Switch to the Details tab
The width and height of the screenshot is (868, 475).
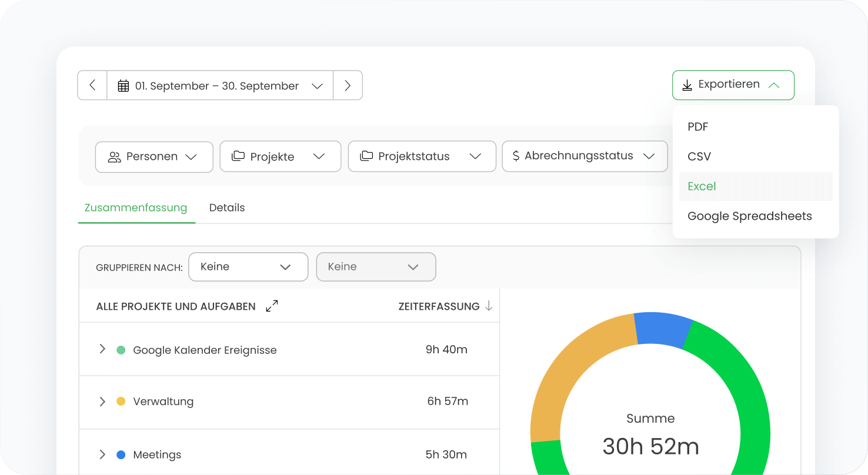[x=227, y=208]
